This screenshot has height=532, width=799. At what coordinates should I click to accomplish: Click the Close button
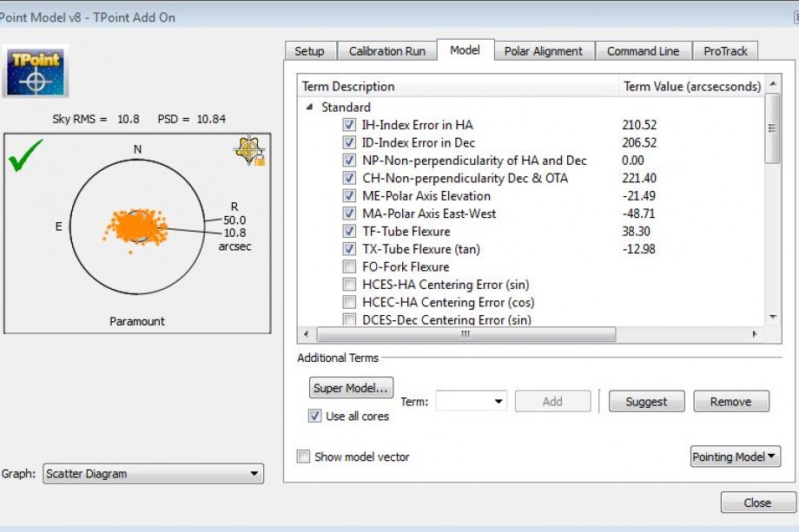[x=757, y=502]
